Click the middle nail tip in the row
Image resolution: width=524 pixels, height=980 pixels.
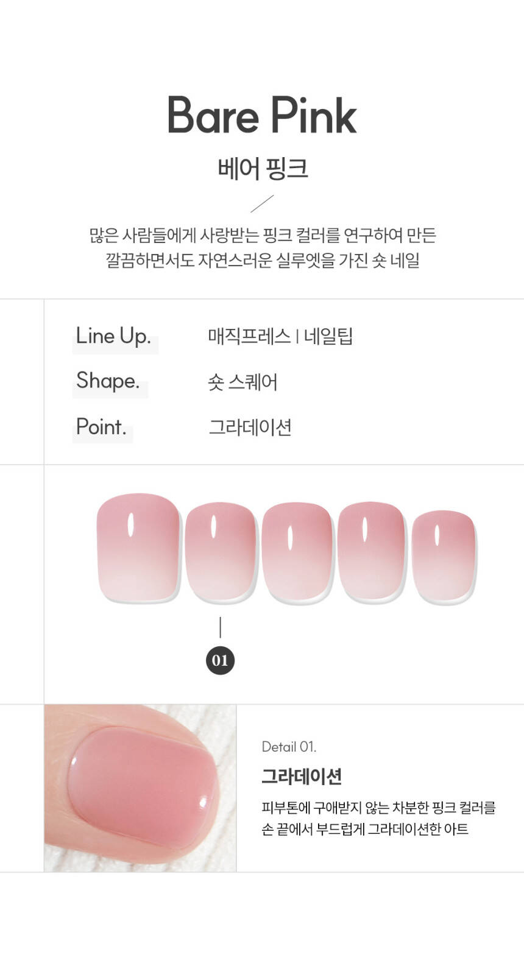point(297,552)
